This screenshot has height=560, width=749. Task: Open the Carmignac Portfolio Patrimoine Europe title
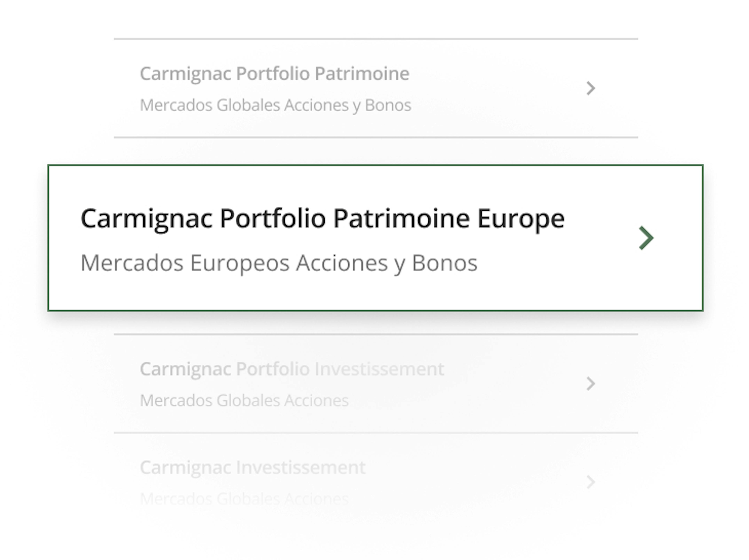tap(322, 219)
